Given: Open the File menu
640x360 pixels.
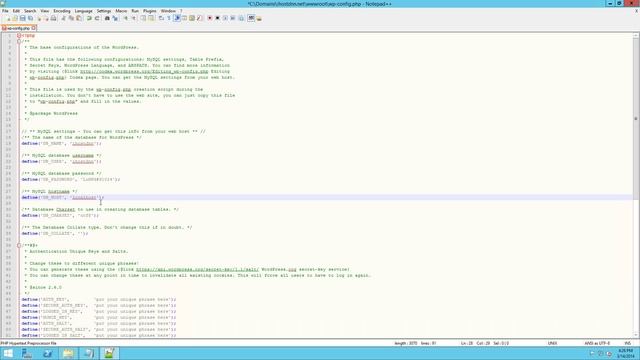Looking at the screenshot, I should 5,11.
